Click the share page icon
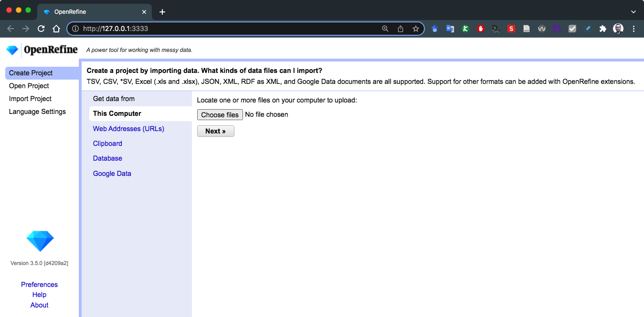Screen dimensions: 644x317 click(401, 29)
